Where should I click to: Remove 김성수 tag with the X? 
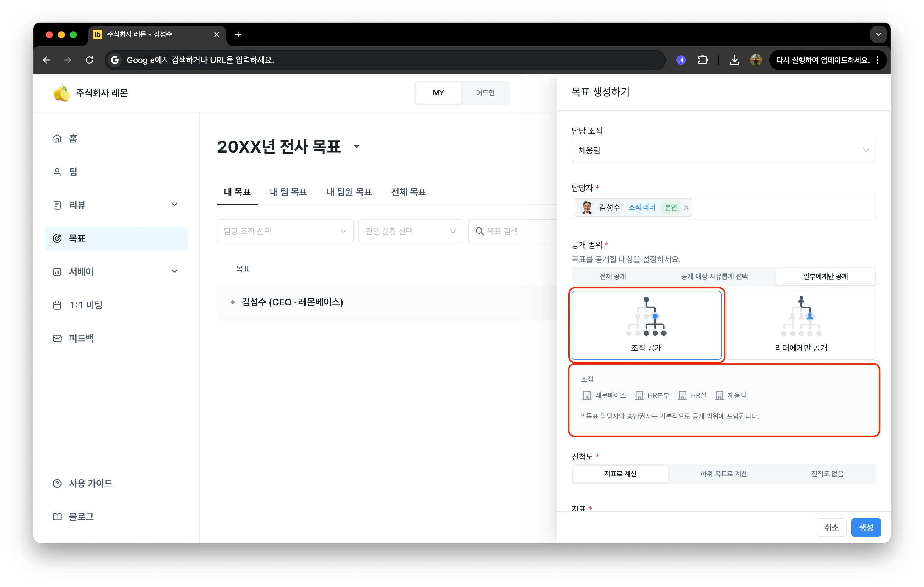[686, 208]
